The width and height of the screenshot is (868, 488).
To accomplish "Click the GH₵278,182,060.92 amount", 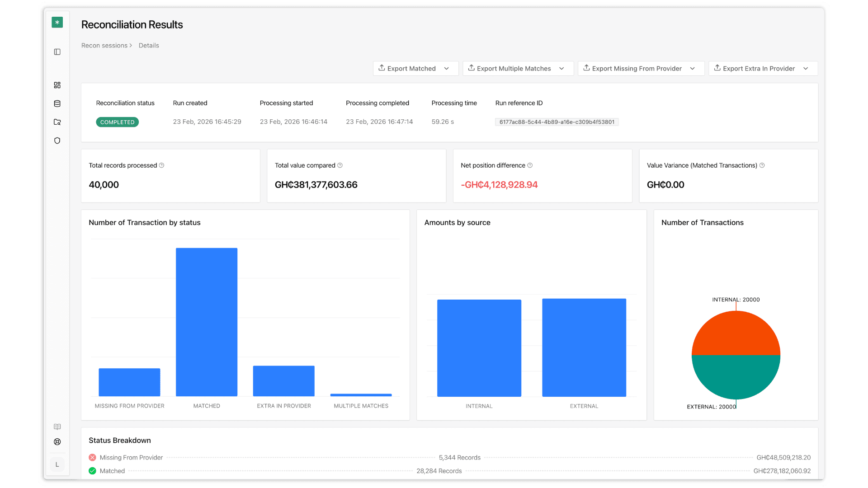I will click(x=782, y=471).
